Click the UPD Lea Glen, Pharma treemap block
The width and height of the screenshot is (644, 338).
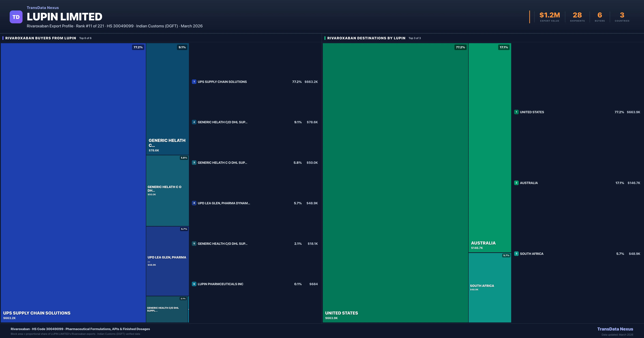(x=167, y=261)
